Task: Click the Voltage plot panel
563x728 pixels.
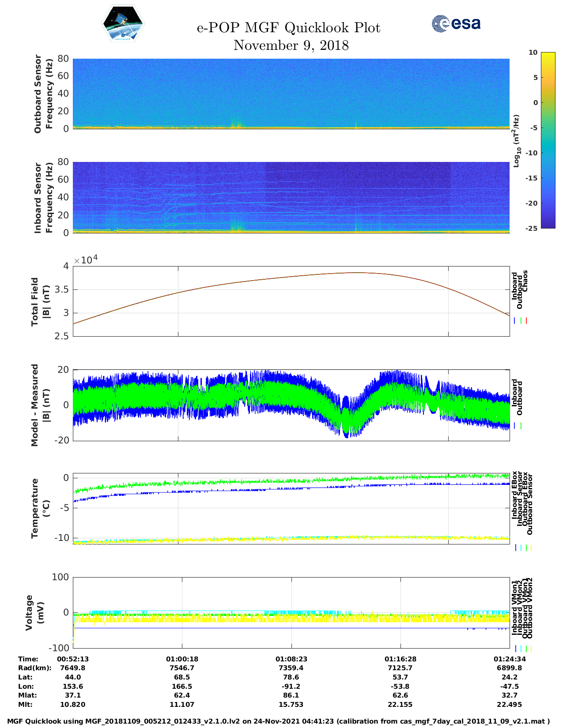Action: (291, 612)
